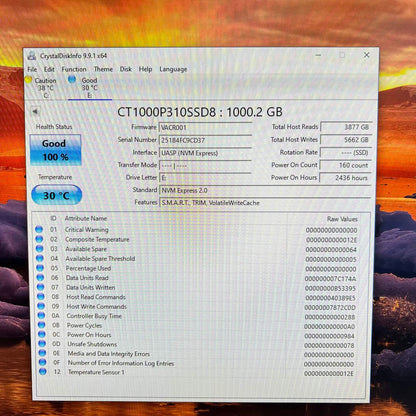
Task: Click the Raw Values column header
Action: 342,219
